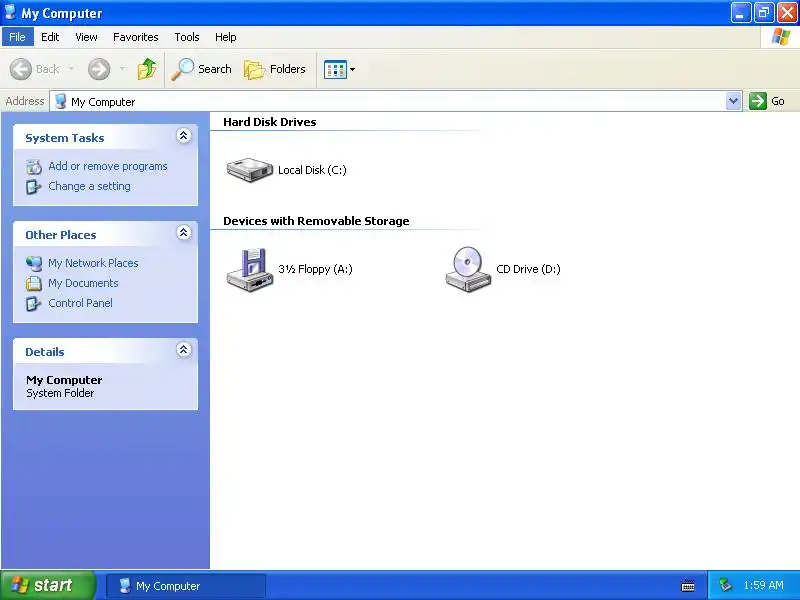Open the Help menu
Image resolution: width=800 pixels, height=600 pixels.
(226, 37)
